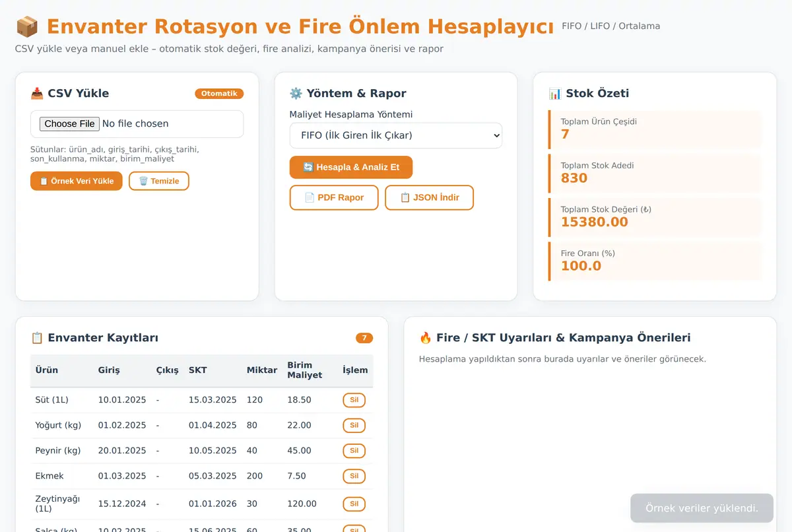Select the Yoğurt (kg) product cell
This screenshot has width=792, height=532.
pos(58,425)
